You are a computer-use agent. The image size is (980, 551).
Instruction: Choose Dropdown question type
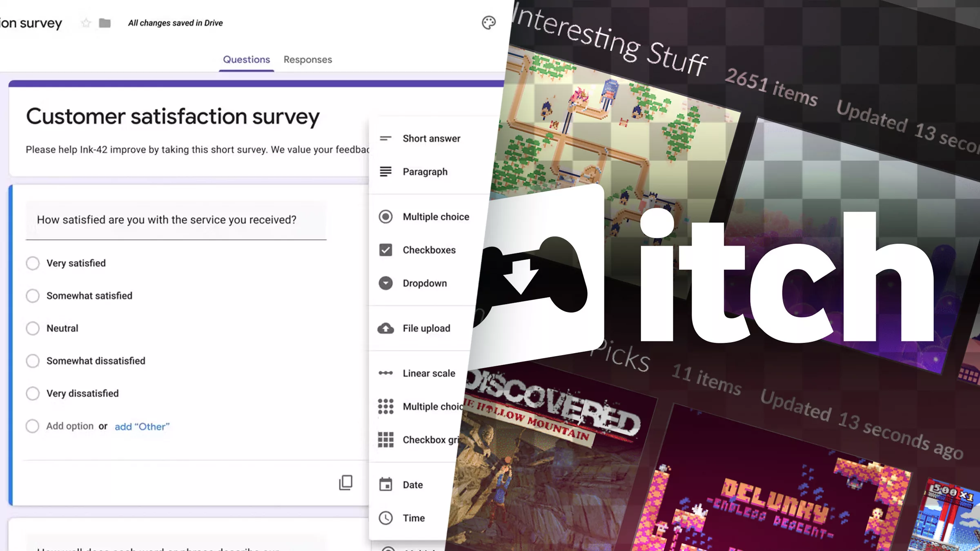(424, 283)
